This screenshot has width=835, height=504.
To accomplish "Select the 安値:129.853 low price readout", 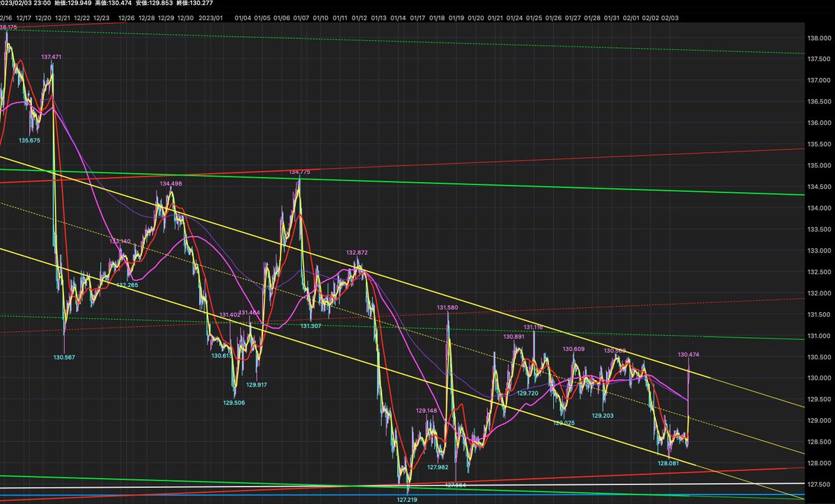I will (154, 3).
